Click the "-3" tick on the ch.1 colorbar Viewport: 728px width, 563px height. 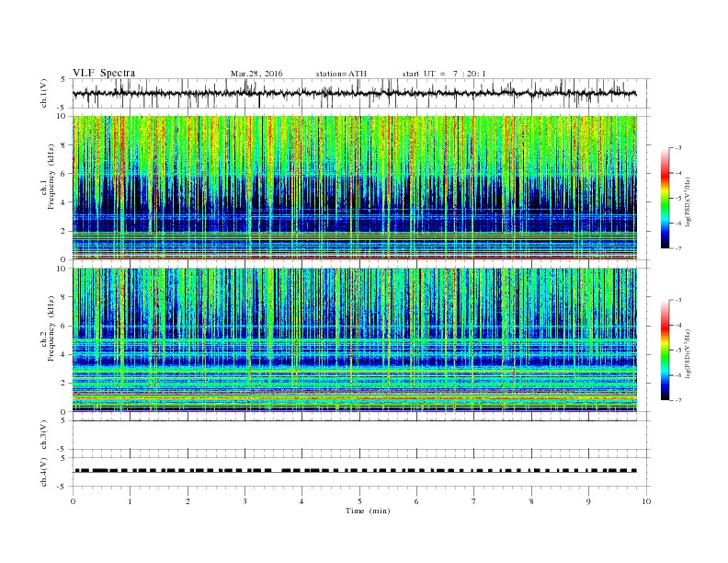coord(678,148)
